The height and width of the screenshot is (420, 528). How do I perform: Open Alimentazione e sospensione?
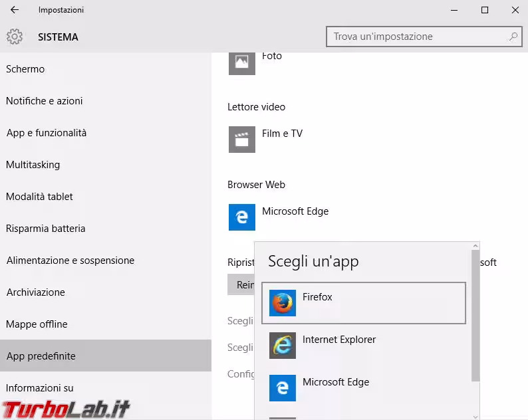coord(105,261)
